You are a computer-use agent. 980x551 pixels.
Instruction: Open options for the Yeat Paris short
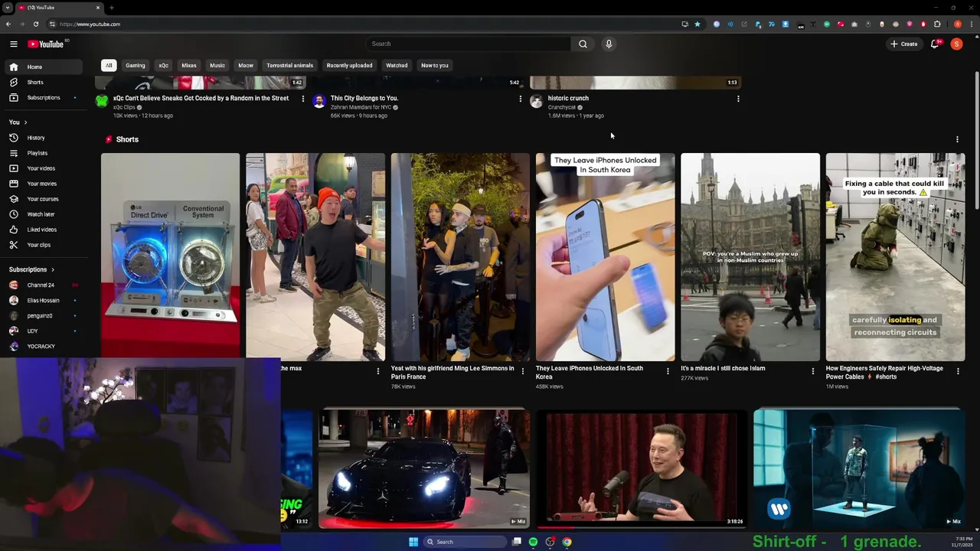pyautogui.click(x=523, y=371)
